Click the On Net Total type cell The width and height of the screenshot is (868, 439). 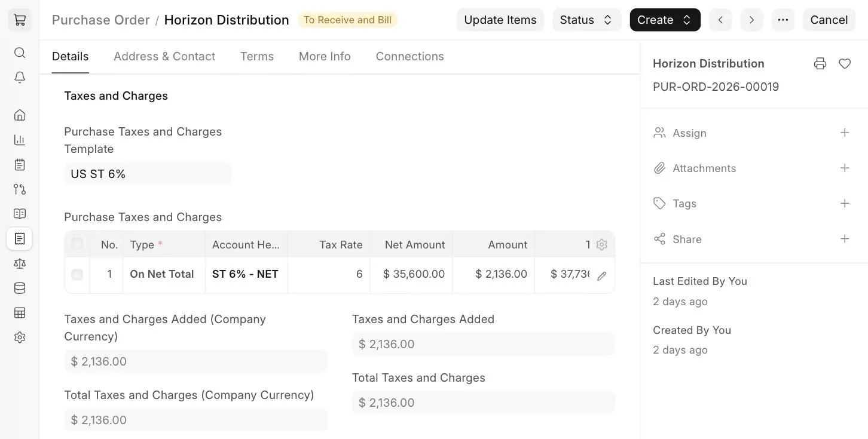[164, 274]
